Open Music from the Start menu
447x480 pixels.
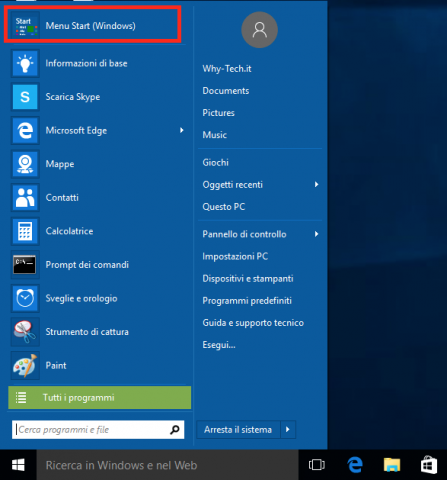tap(215, 135)
